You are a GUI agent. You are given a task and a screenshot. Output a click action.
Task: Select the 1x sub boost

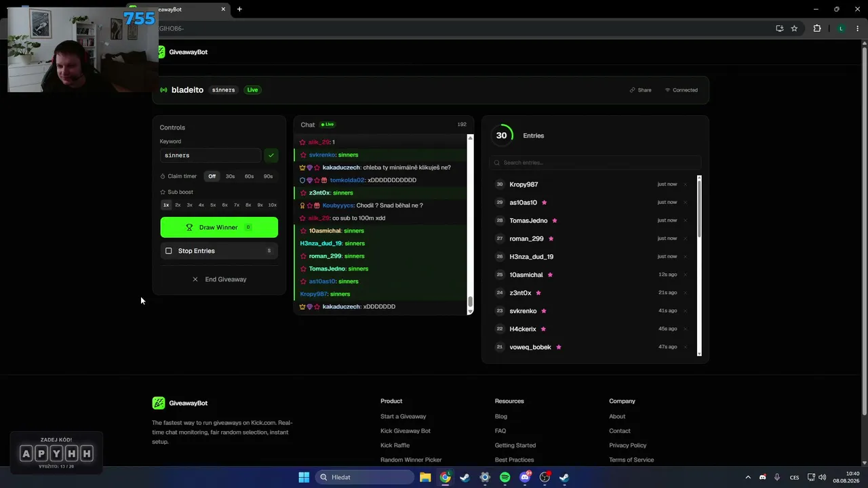click(166, 205)
